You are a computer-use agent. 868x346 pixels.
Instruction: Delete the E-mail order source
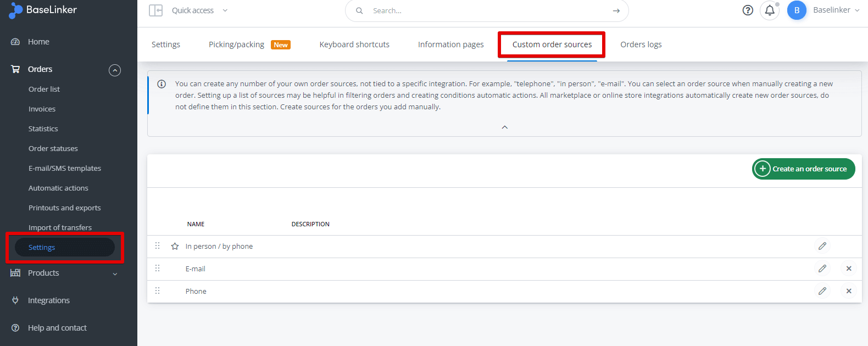coord(849,269)
